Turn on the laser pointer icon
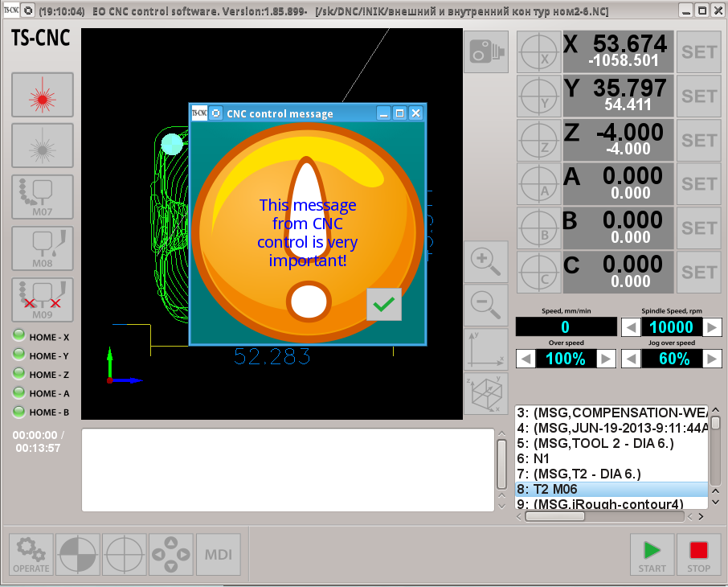 click(43, 96)
